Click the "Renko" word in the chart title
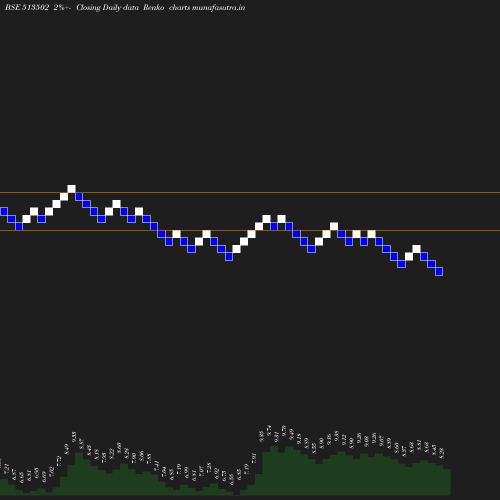500x500 pixels. coord(153,7)
